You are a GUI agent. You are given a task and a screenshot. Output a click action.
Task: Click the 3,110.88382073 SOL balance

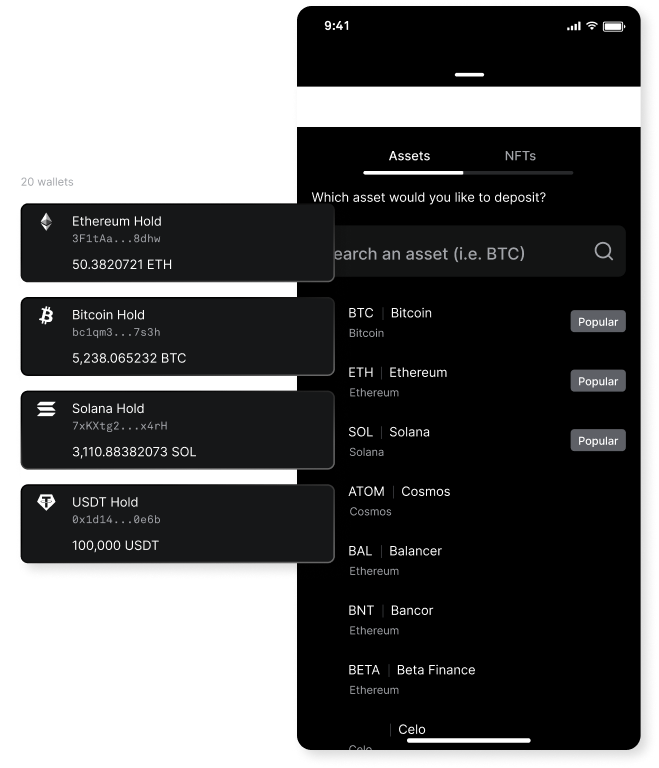pos(134,452)
